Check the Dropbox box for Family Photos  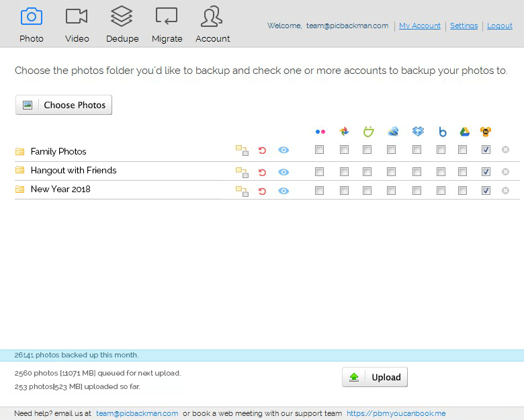[417, 149]
